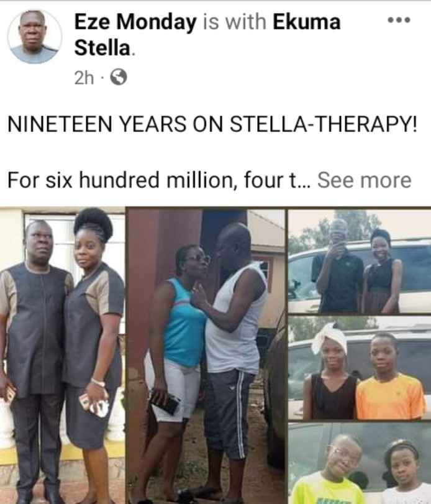Screen dimensions: 431x504
Task: Click the NINETEEN YEARS ON STELLA-THERAPY text
Action: (212, 124)
